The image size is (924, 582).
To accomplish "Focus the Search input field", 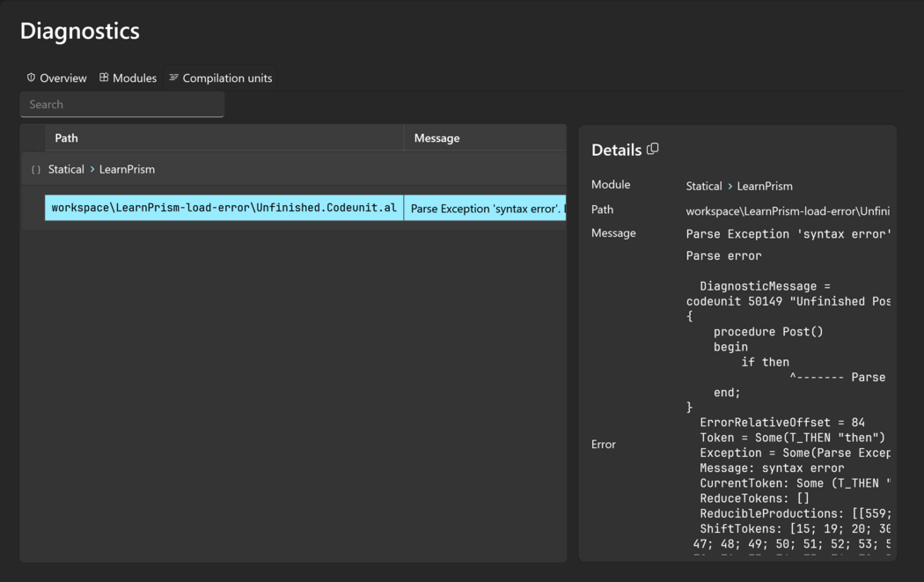I will click(122, 105).
